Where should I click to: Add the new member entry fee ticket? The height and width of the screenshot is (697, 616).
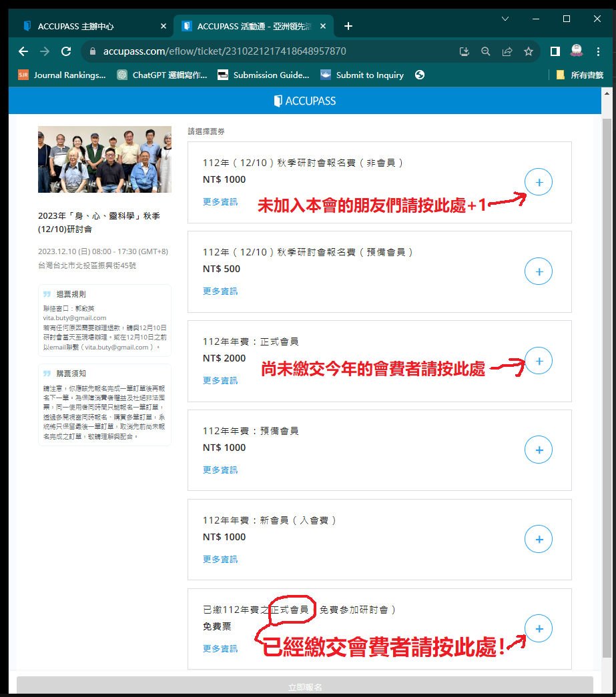(539, 540)
